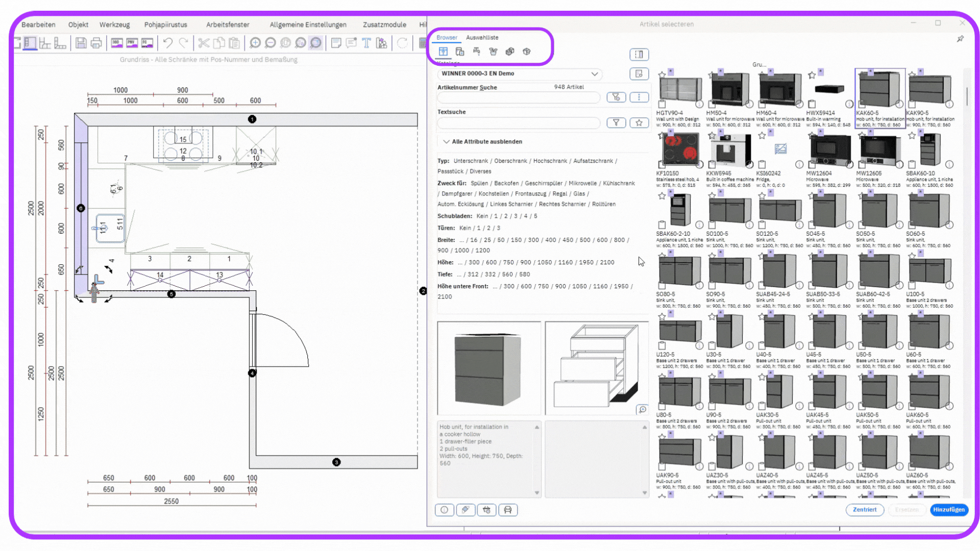Open the WINNER 0000-3 EN Demo catalog dropdown
Image resolution: width=980 pixels, height=551 pixels.
(595, 74)
